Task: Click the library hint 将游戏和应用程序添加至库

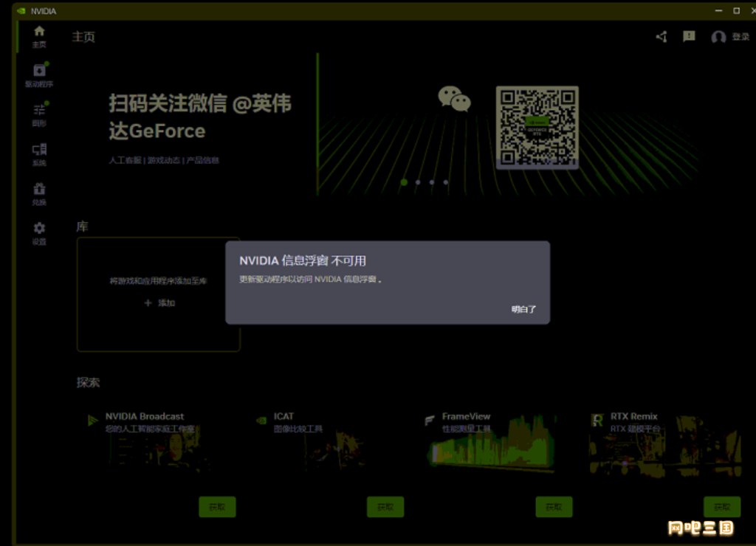Action: point(158,281)
